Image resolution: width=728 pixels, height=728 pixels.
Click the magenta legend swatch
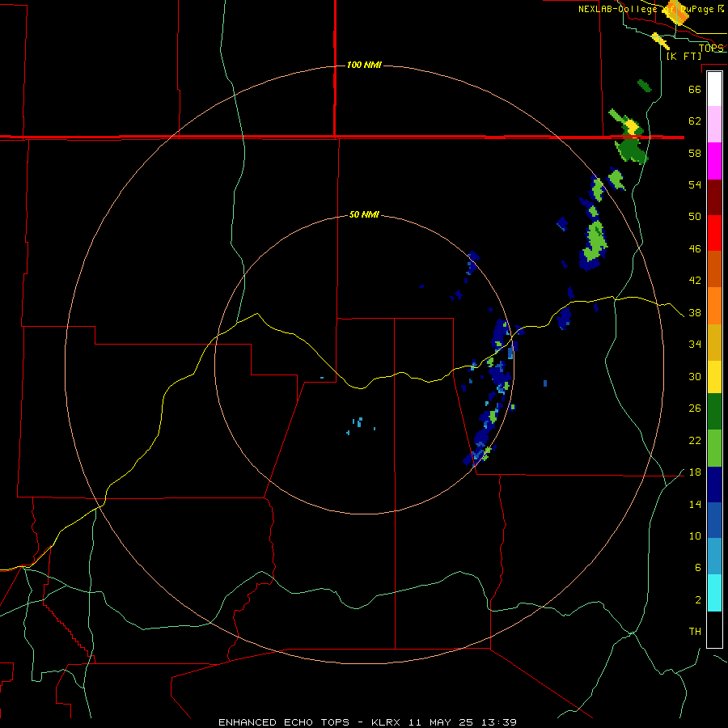coord(714,161)
